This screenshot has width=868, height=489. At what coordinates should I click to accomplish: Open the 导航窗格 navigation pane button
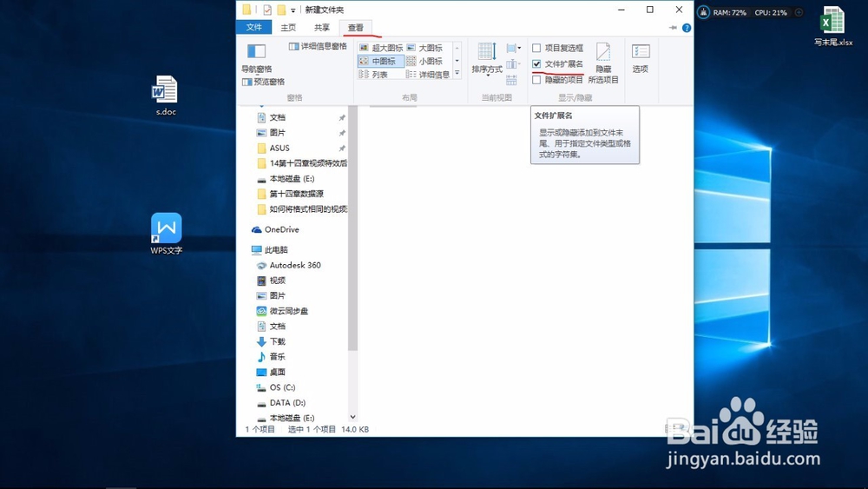(256, 57)
